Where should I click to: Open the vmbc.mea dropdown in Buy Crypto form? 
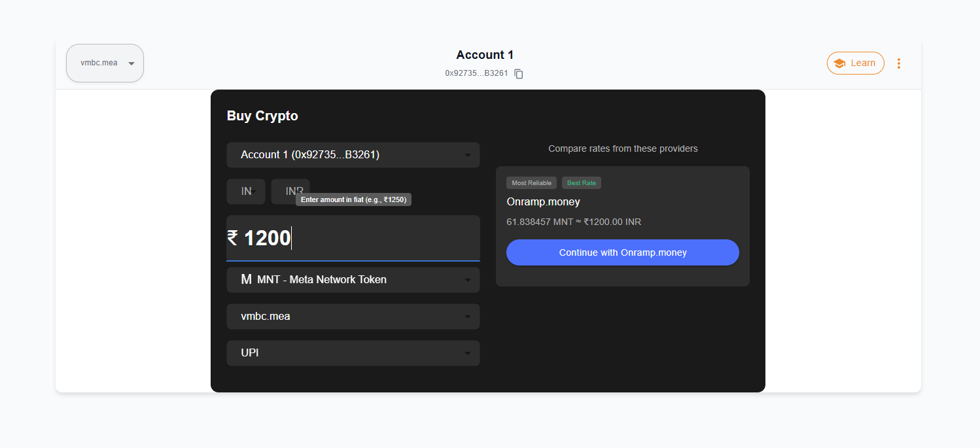tap(353, 317)
